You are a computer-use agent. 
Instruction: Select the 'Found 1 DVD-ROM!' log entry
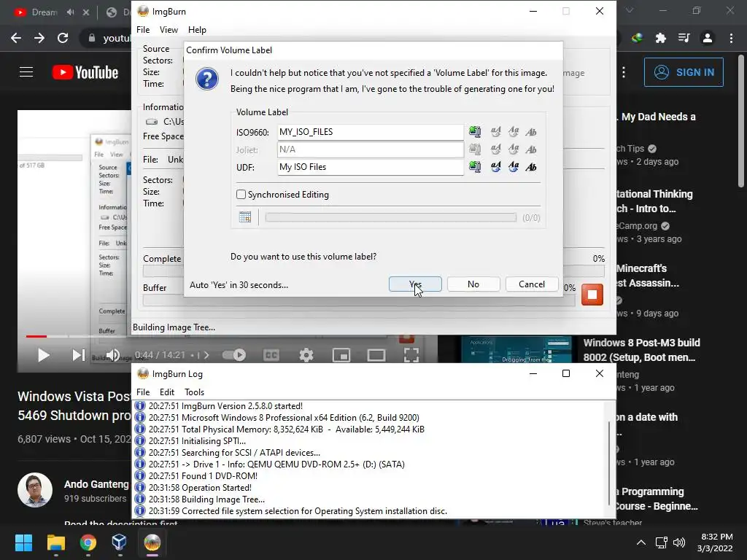[203, 475]
